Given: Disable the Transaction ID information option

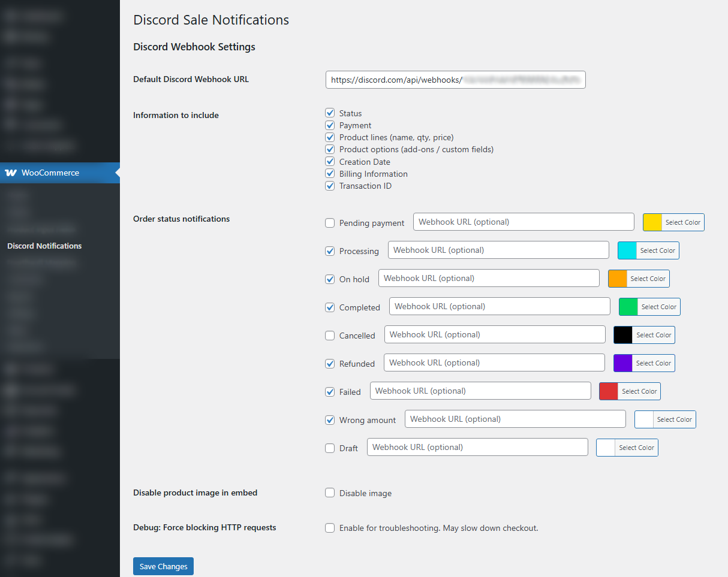Looking at the screenshot, I should click(x=330, y=186).
